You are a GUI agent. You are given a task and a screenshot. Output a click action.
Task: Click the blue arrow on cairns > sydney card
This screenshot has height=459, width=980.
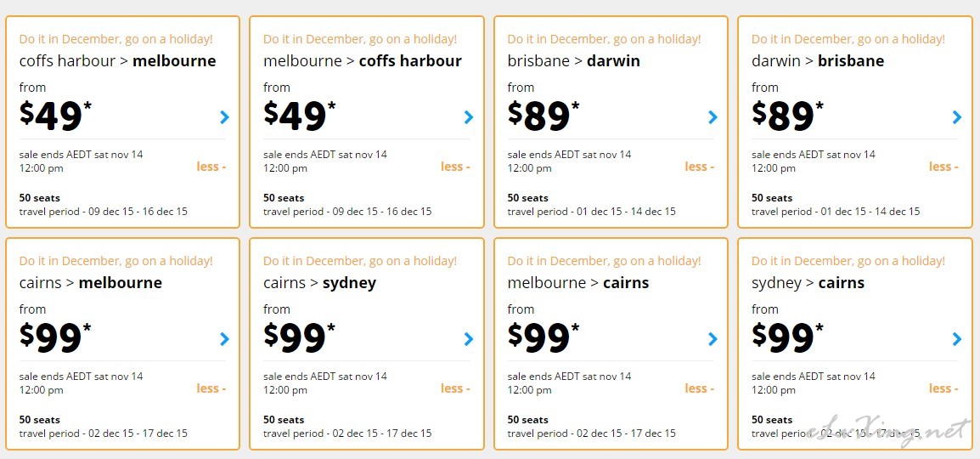click(469, 339)
